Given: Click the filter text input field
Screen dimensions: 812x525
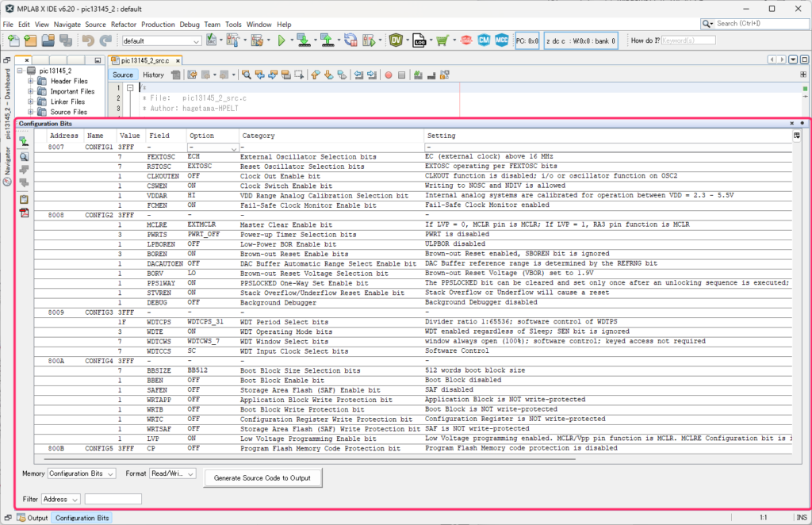Looking at the screenshot, I should pyautogui.click(x=113, y=499).
